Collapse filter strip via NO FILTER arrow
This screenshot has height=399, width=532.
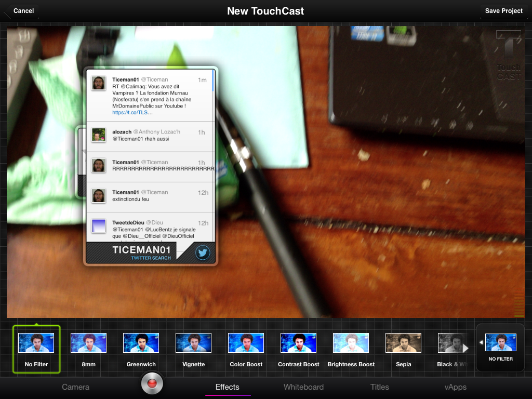[481, 342]
